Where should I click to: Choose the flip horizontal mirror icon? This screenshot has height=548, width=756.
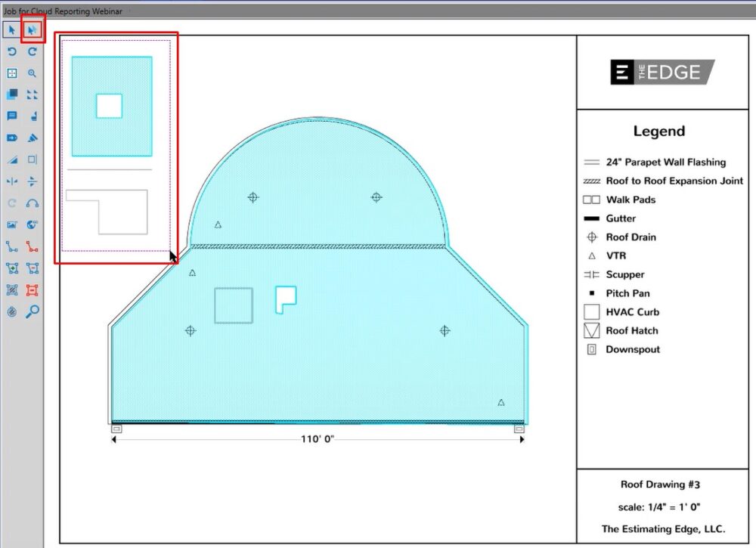12,181
